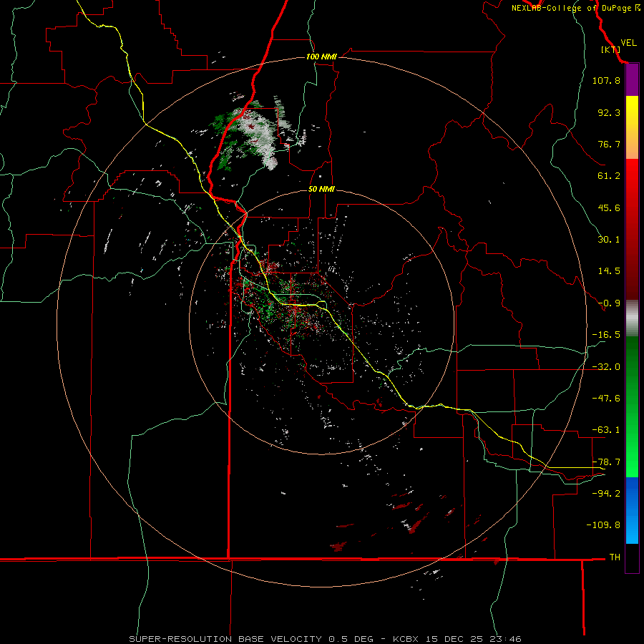Image resolution: width=644 pixels, height=644 pixels.
Task: Select the 76.7 velocity scale value
Action: click(x=609, y=144)
